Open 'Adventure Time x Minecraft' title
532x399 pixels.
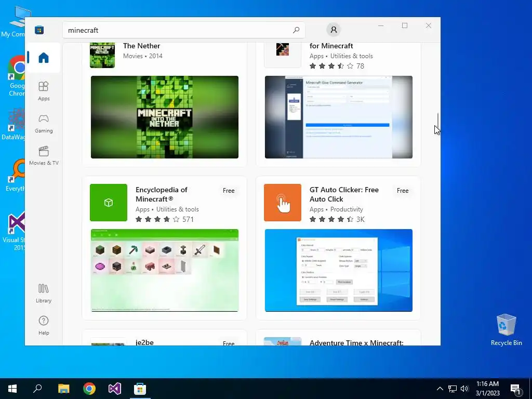point(356,343)
